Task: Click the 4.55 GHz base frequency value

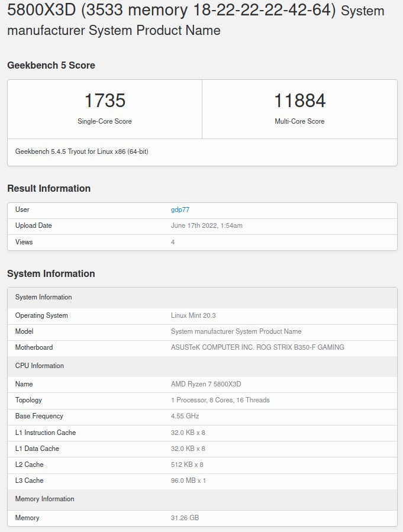Action: coord(185,416)
